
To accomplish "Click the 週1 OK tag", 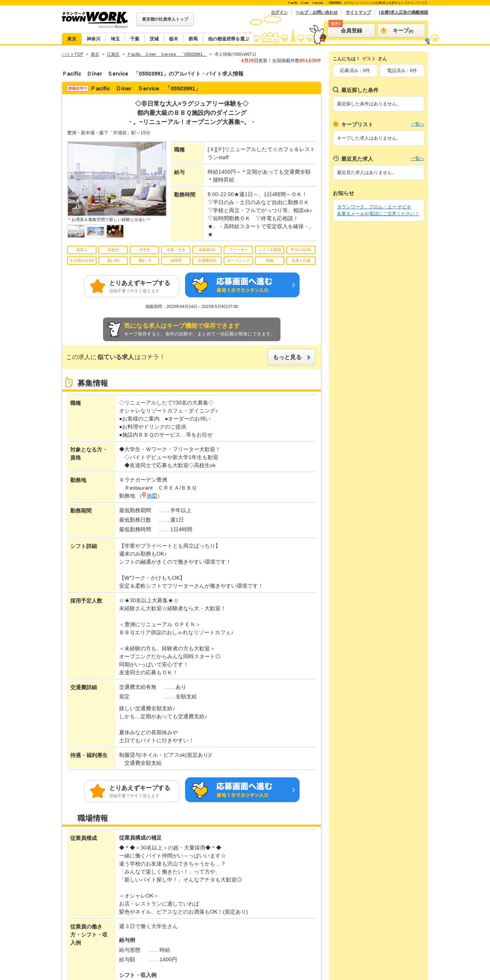I will click(113, 261).
